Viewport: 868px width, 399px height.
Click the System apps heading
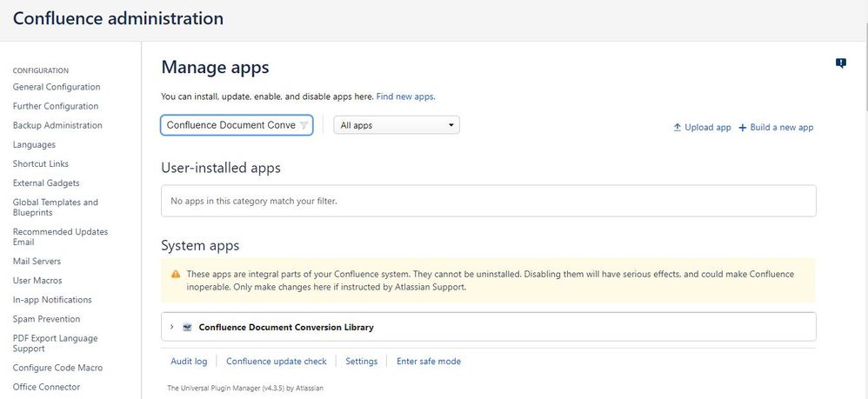coord(200,246)
